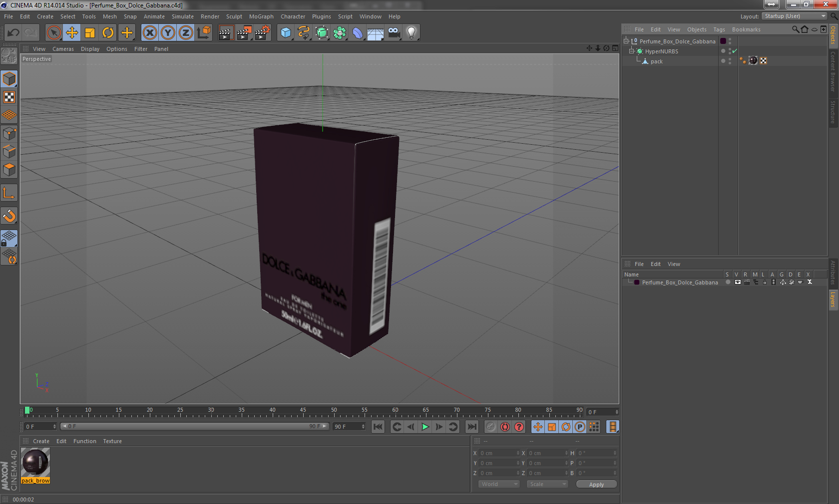Toggle Y axis lock
The image size is (839, 504).
(168, 33)
